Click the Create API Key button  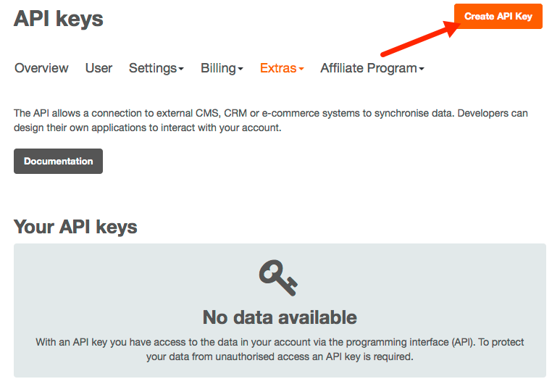click(498, 17)
